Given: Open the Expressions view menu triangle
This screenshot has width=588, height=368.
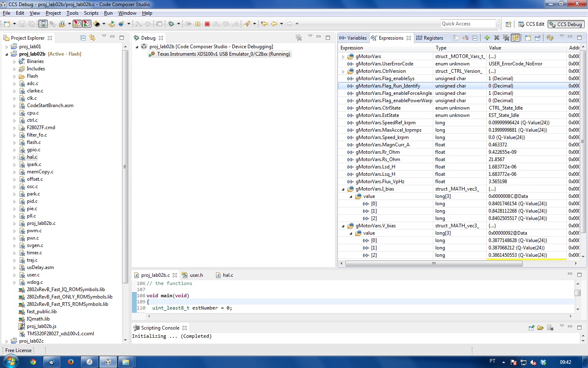Looking at the screenshot, I should click(562, 36).
